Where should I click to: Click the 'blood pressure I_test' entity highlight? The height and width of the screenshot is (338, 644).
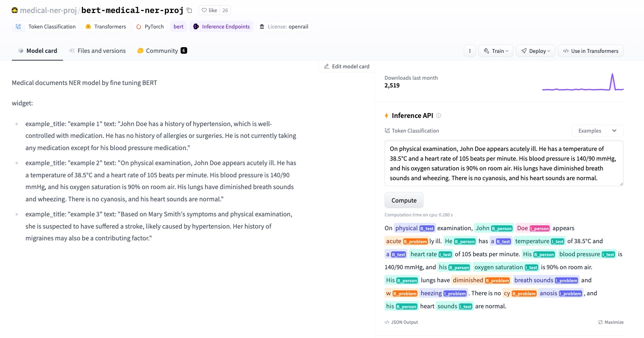(x=587, y=254)
